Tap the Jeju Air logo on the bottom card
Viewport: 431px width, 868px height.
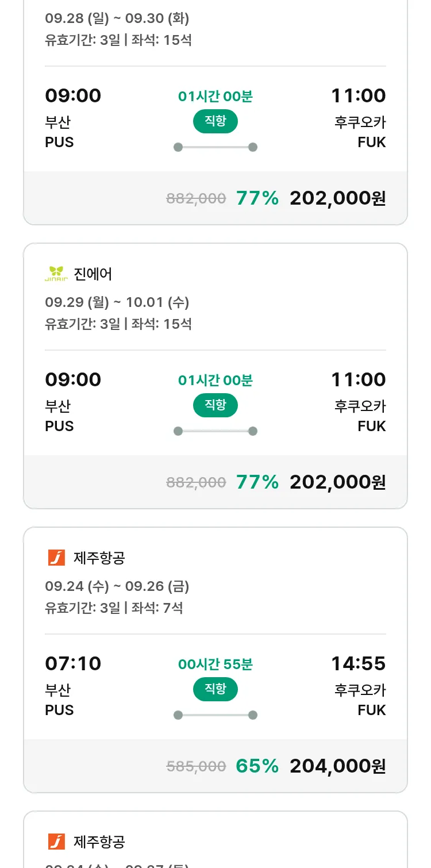click(56, 842)
